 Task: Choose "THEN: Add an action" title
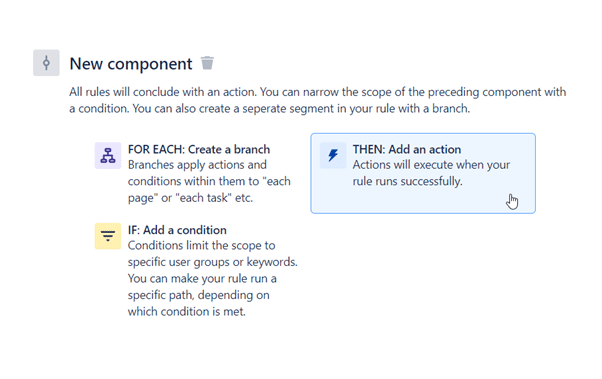(407, 149)
